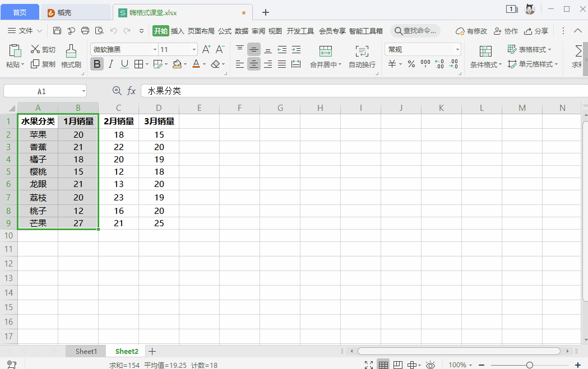The width and height of the screenshot is (588, 369).
Task: Toggle Italic formatting button
Action: coord(111,64)
